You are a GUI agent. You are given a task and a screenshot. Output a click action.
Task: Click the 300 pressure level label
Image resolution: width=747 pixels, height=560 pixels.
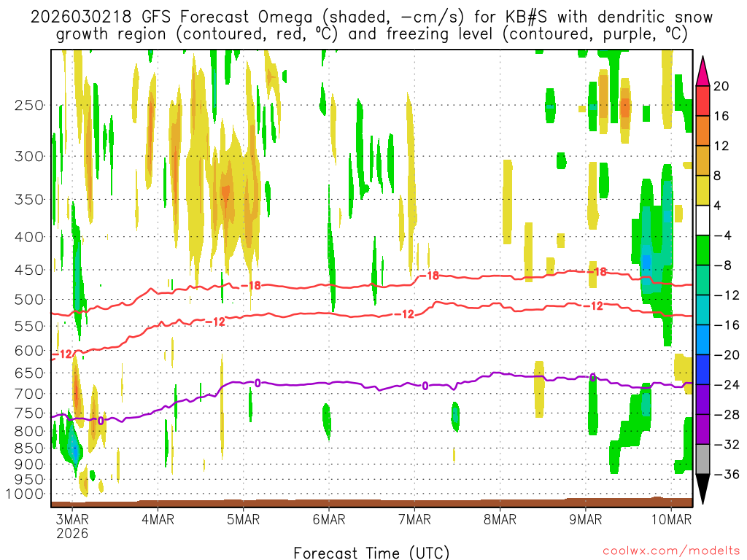tap(29, 156)
